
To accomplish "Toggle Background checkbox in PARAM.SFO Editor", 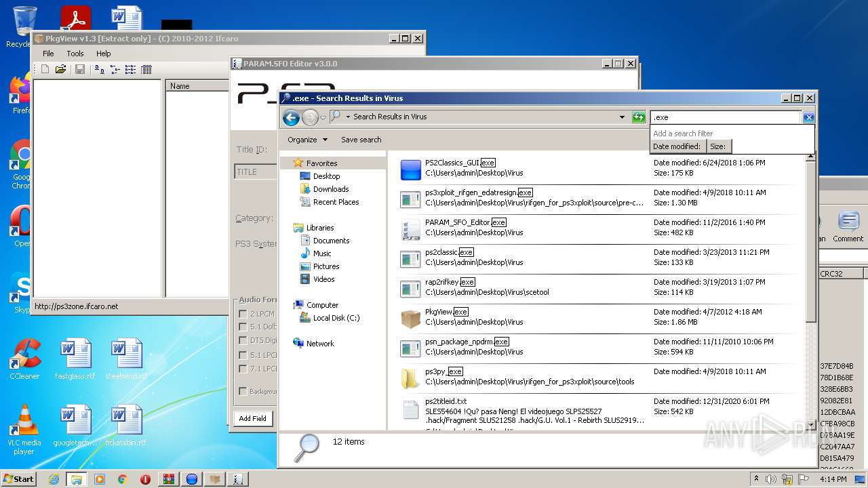I will click(x=243, y=391).
